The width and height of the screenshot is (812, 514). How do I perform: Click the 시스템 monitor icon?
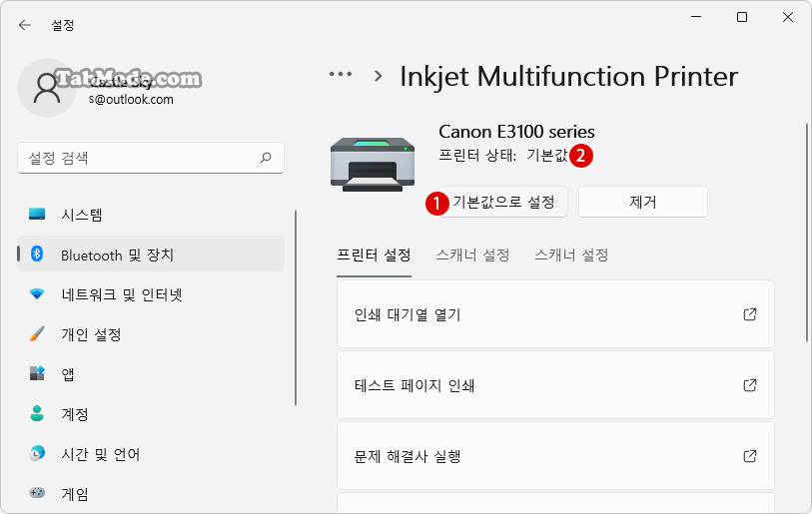(37, 214)
